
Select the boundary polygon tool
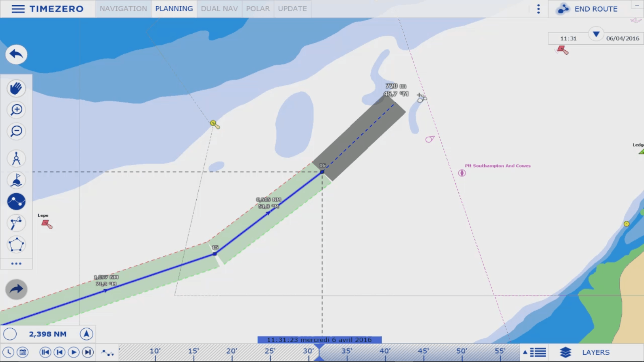tap(16, 244)
